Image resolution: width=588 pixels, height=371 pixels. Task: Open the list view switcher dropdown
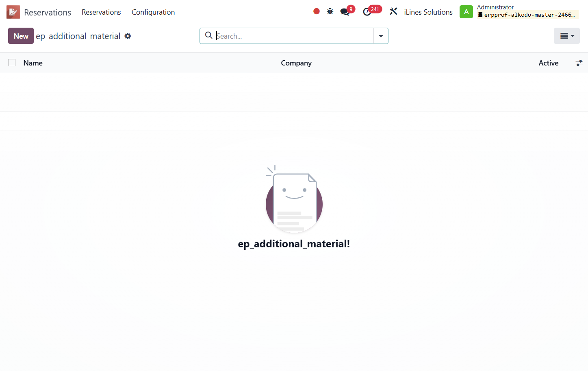coord(566,36)
